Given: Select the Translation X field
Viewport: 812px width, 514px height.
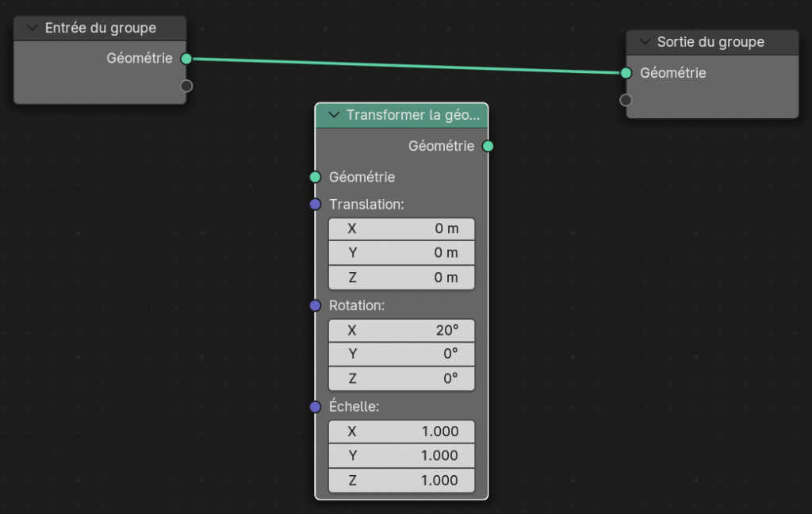Looking at the screenshot, I should (x=401, y=229).
